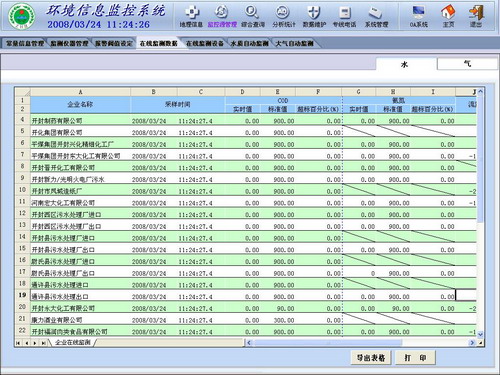The width and height of the screenshot is (500, 375).
Task: Open the 报警阈值设定 tab
Action: pyautogui.click(x=114, y=43)
